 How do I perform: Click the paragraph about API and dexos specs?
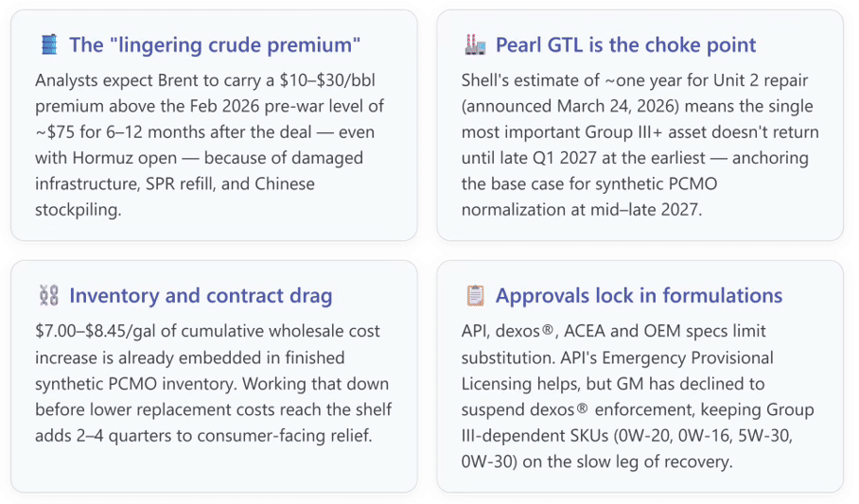point(638,396)
